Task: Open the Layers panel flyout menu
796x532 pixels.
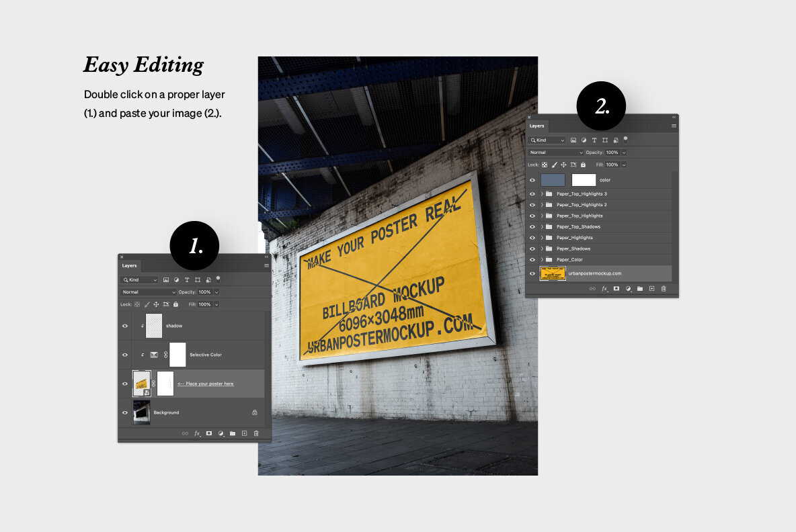Action: (265, 265)
